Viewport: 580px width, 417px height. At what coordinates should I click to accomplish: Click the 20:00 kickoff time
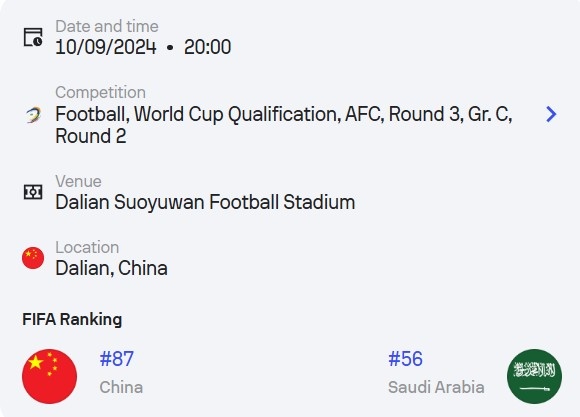coord(208,47)
